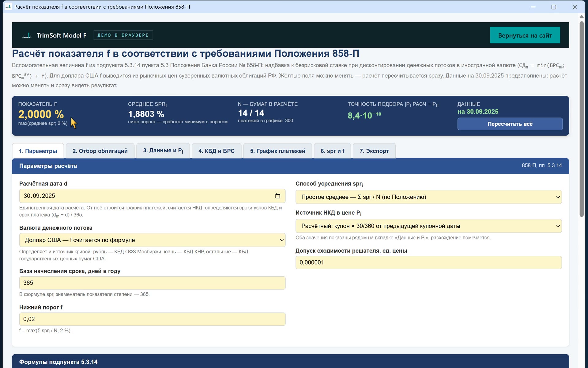
Task: Click the app icon in the title bar
Action: point(8,7)
